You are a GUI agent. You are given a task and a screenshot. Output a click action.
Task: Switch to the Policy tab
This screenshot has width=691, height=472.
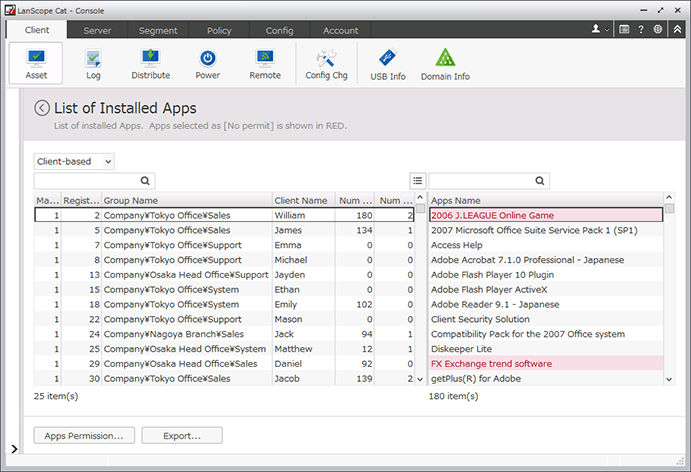(x=219, y=31)
